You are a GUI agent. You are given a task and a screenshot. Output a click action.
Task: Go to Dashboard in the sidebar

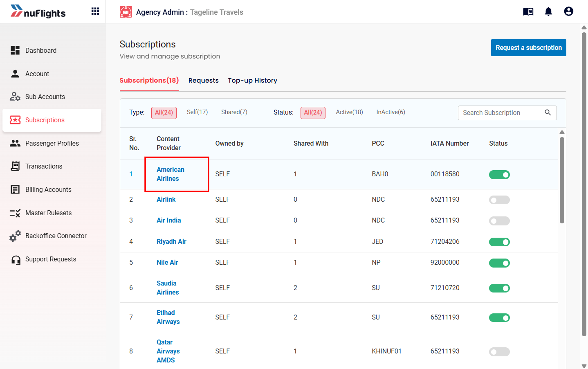[41, 50]
